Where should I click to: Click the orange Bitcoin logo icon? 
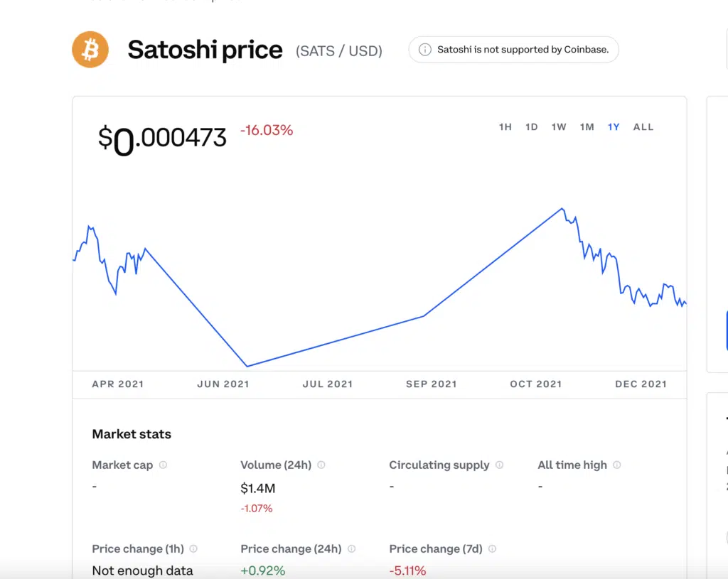pyautogui.click(x=90, y=50)
